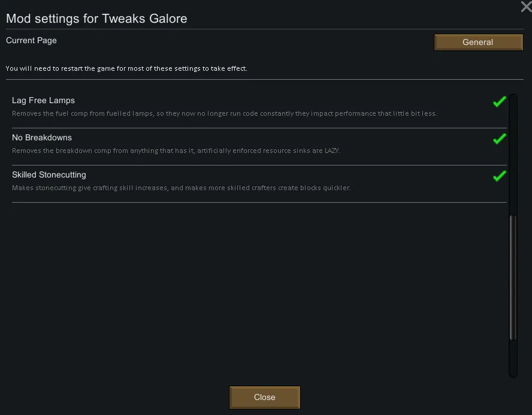Click the empty area below Skilled Stonecutting
The image size is (532, 415).
pos(258,288)
